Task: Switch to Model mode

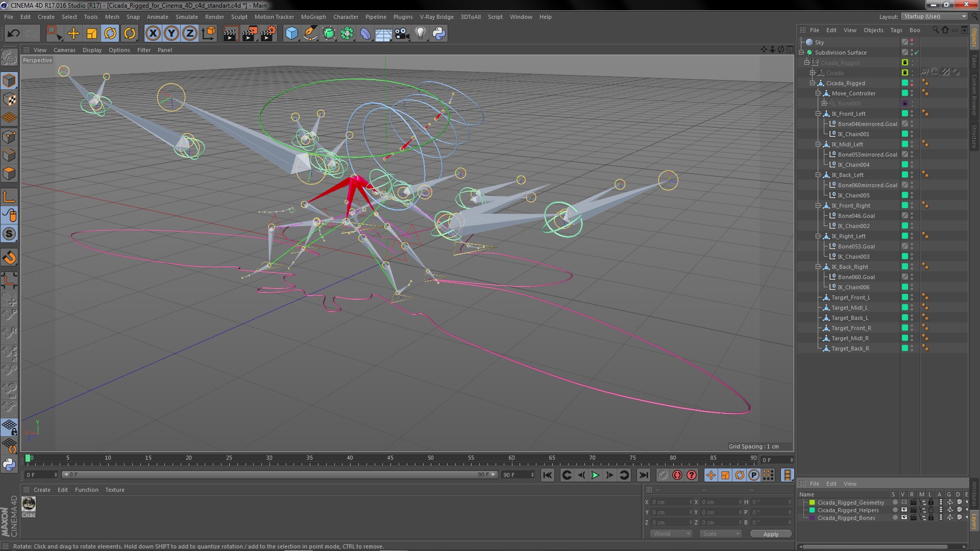Action: (9, 81)
